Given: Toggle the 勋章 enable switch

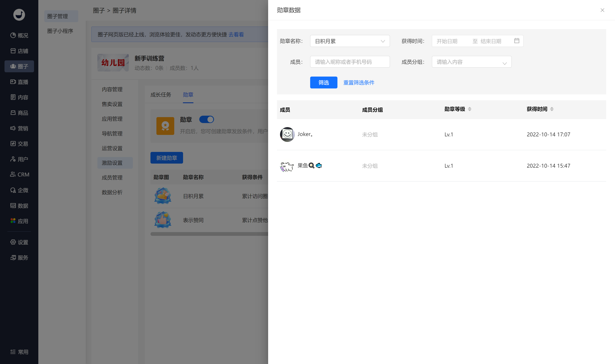Looking at the screenshot, I should tap(206, 119).
